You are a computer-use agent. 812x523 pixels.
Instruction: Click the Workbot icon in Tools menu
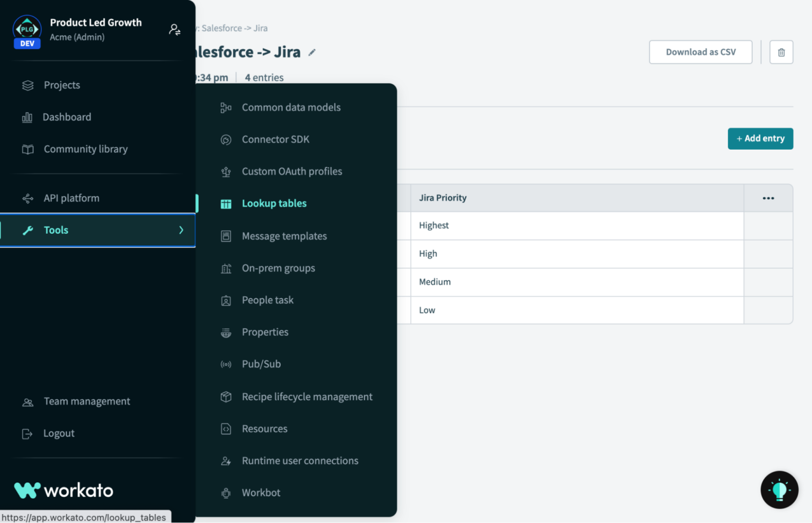tap(226, 493)
